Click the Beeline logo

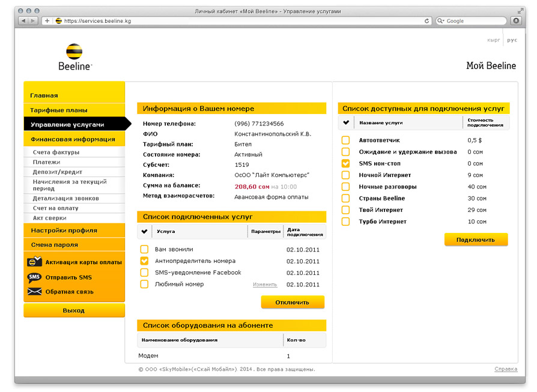pyautogui.click(x=74, y=57)
